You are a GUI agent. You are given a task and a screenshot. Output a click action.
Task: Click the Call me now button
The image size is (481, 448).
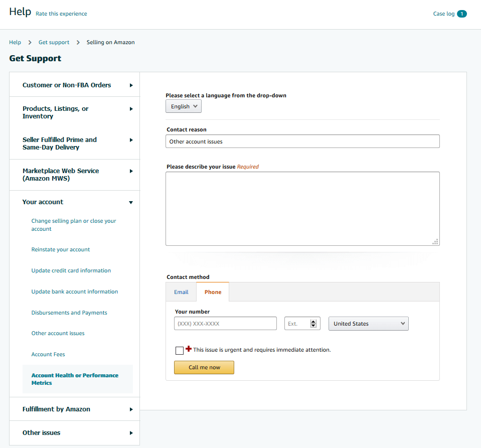click(x=204, y=367)
